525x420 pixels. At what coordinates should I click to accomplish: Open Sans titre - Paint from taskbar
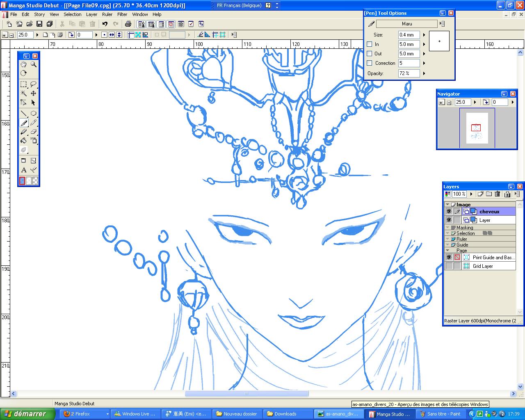[441, 414]
